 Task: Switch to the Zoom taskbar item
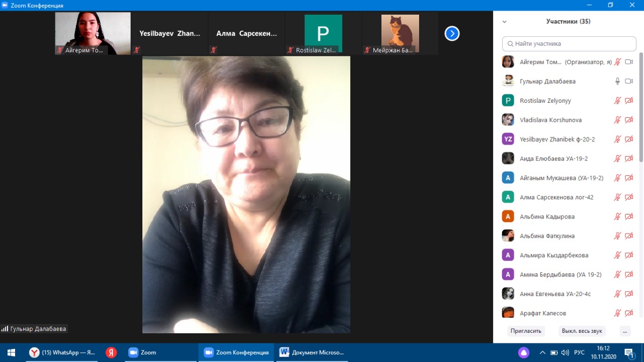143,352
